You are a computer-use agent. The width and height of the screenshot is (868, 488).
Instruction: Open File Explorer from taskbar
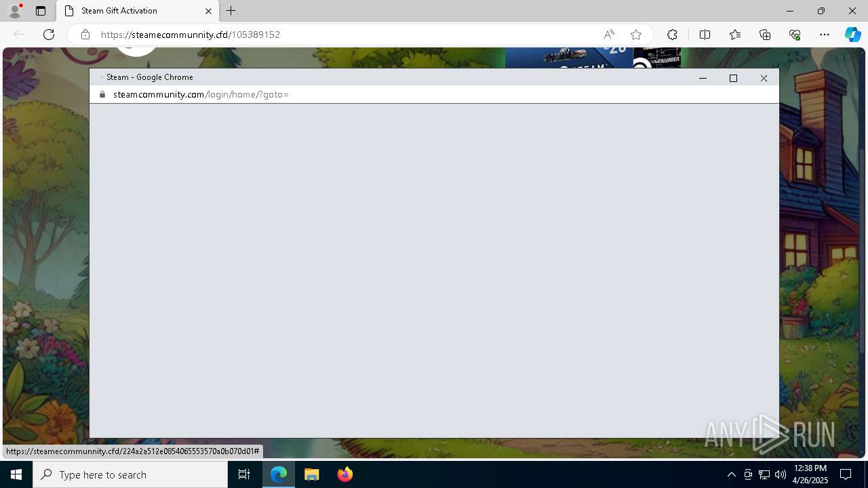click(x=312, y=474)
